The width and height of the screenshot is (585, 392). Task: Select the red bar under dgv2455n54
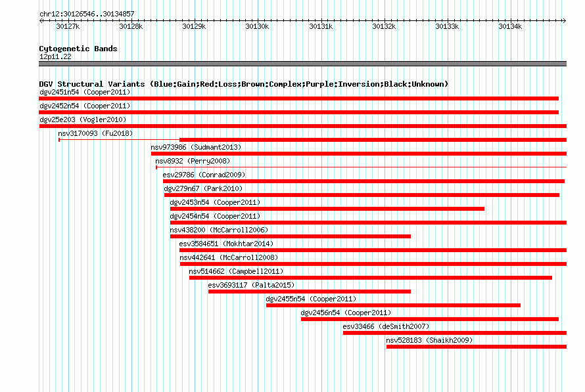coord(393,305)
